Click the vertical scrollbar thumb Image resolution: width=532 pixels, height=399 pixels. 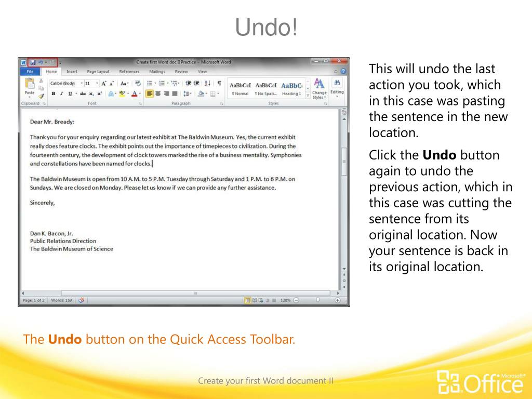coord(344,162)
